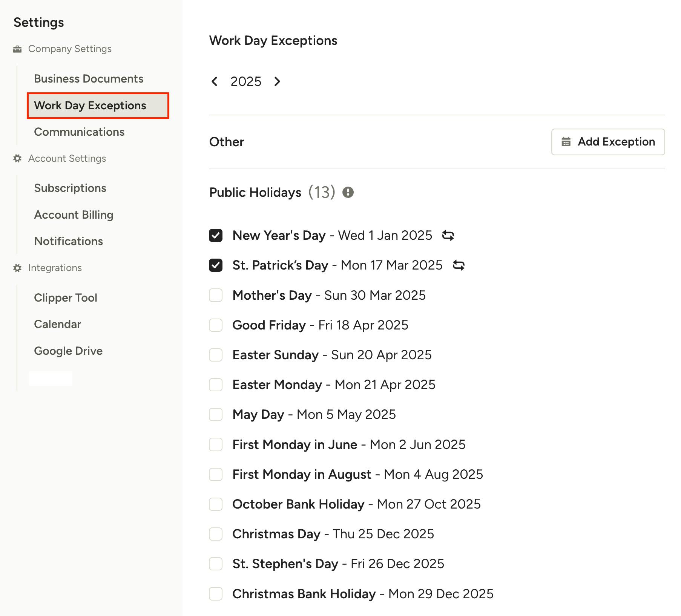
Task: Open the Notifications settings page
Action: (69, 241)
